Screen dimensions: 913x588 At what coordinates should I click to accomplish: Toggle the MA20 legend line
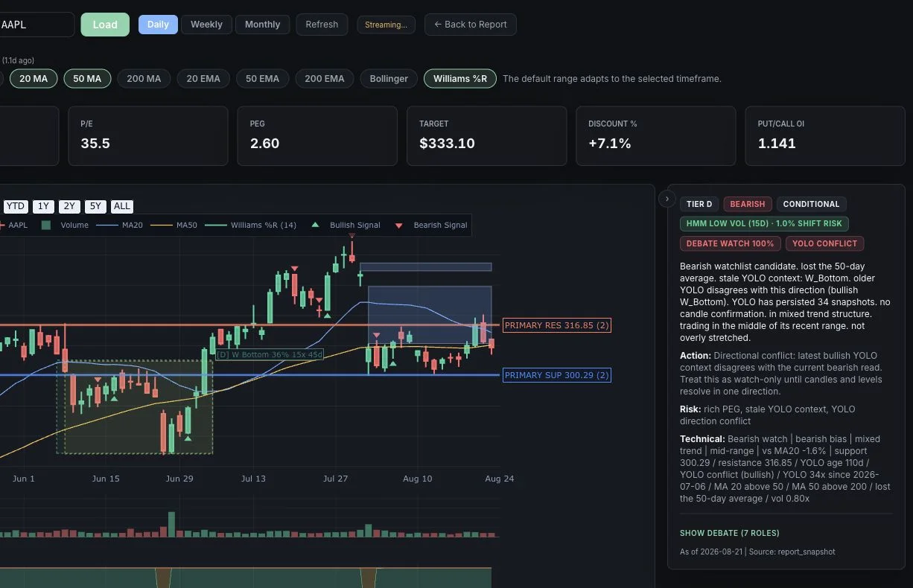pos(108,225)
